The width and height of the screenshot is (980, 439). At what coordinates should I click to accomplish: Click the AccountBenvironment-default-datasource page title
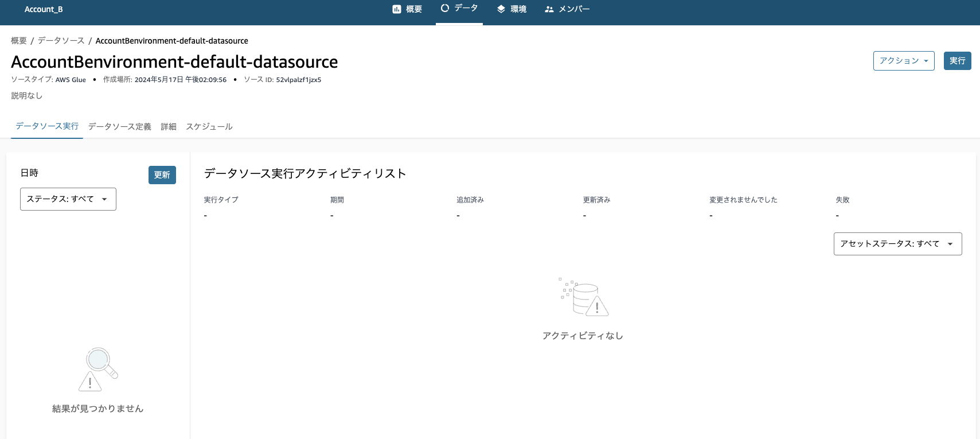[x=174, y=61]
